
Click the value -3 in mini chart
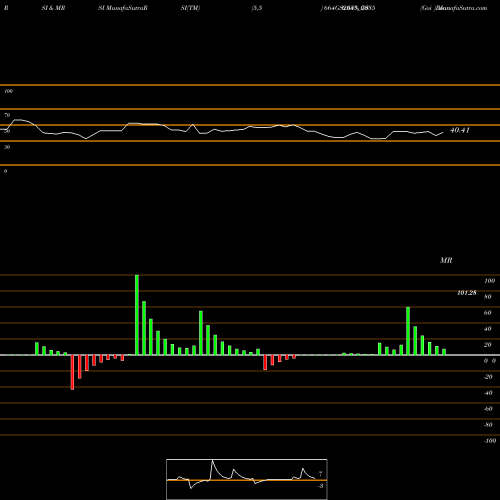tap(321, 486)
